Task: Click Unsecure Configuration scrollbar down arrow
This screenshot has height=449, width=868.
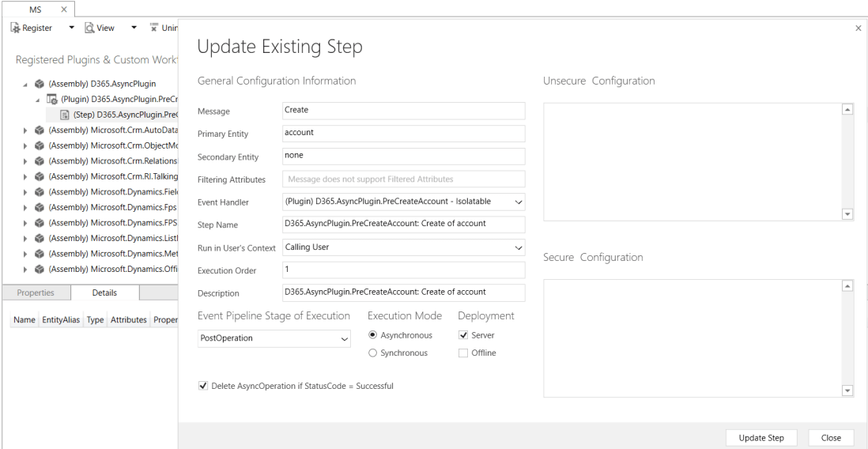Action: point(847,214)
